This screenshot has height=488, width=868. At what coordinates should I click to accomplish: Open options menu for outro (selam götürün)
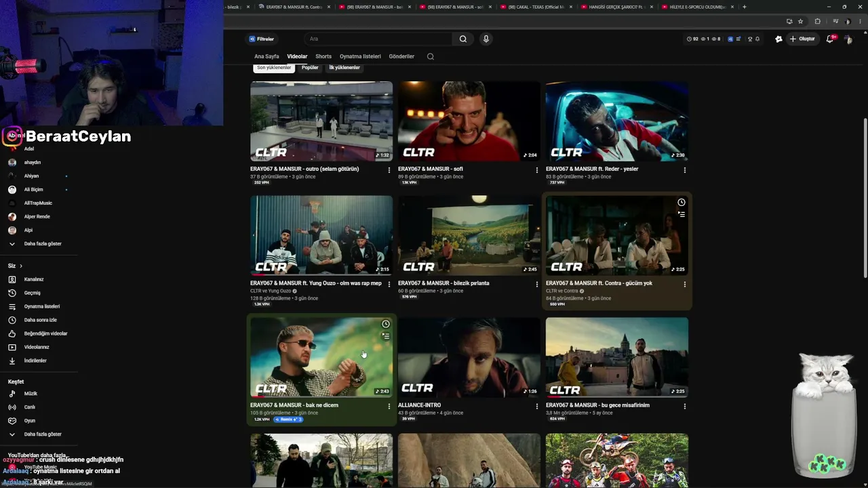coord(389,170)
